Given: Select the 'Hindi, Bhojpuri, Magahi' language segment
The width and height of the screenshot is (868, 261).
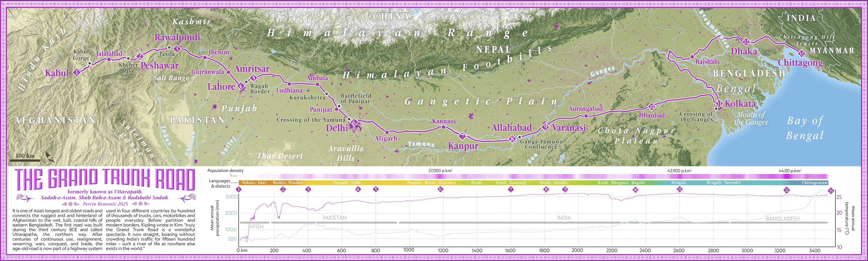Looking at the screenshot, I should (621, 183).
